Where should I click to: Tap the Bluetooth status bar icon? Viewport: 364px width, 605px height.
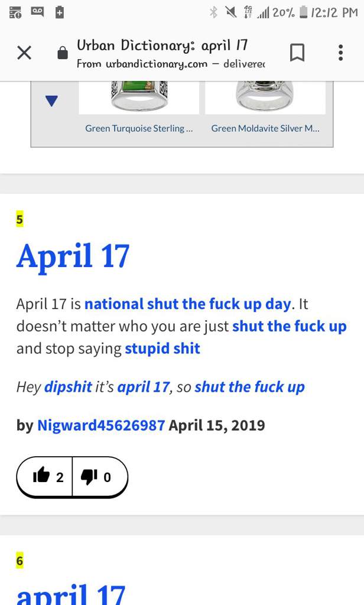(213, 12)
